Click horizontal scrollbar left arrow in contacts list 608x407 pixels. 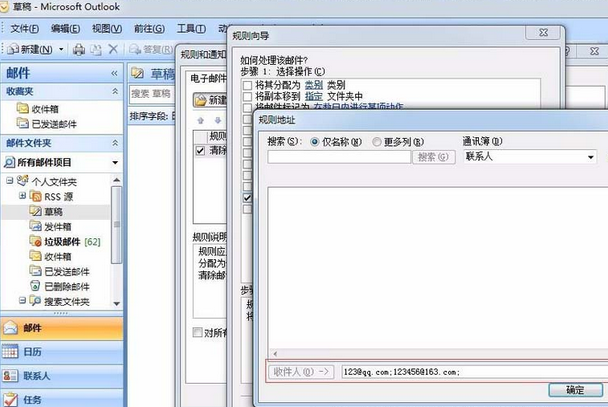(275, 354)
